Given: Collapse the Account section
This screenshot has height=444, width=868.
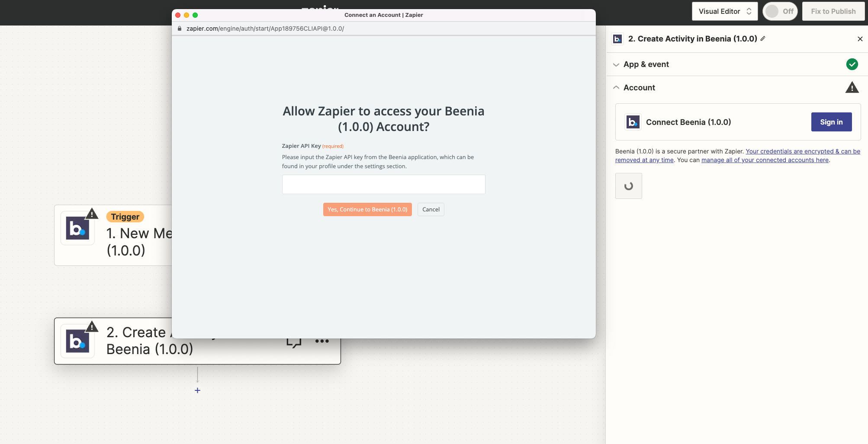Looking at the screenshot, I should [639, 88].
